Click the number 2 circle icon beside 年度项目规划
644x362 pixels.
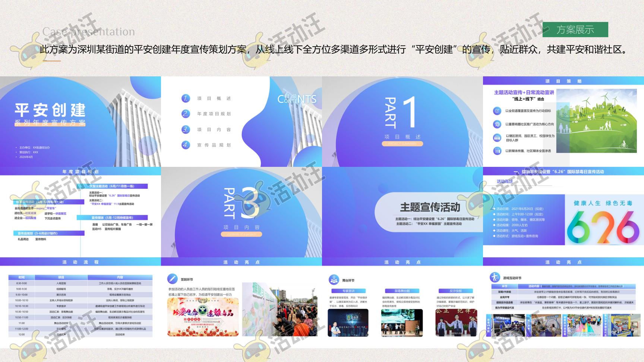click(x=186, y=114)
